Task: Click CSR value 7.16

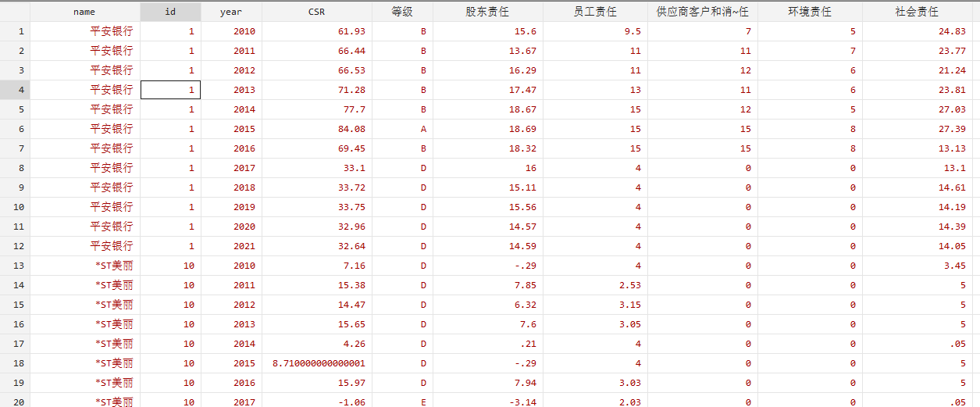Action: click(355, 266)
